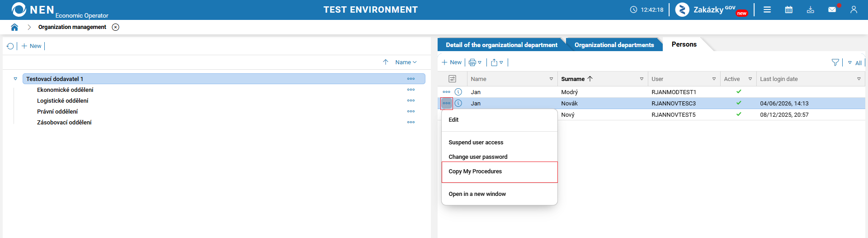This screenshot has height=238, width=868.
Task: Open actions menu for Právní oddělení
Action: pos(411,111)
